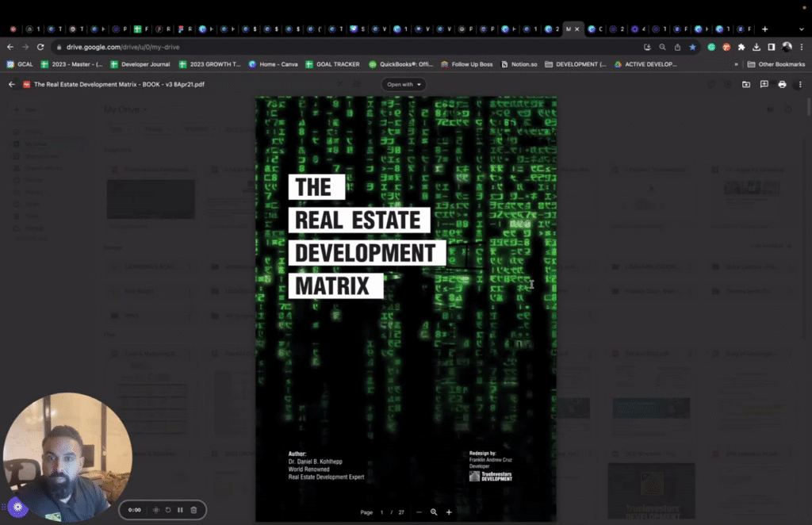The width and height of the screenshot is (812, 525).
Task: Zoom out on the PDF page
Action: [419, 512]
